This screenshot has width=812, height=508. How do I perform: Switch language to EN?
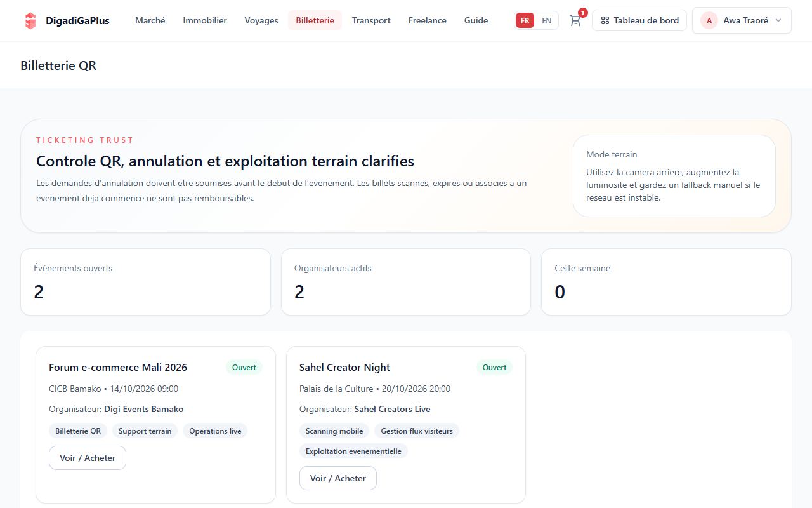(546, 20)
